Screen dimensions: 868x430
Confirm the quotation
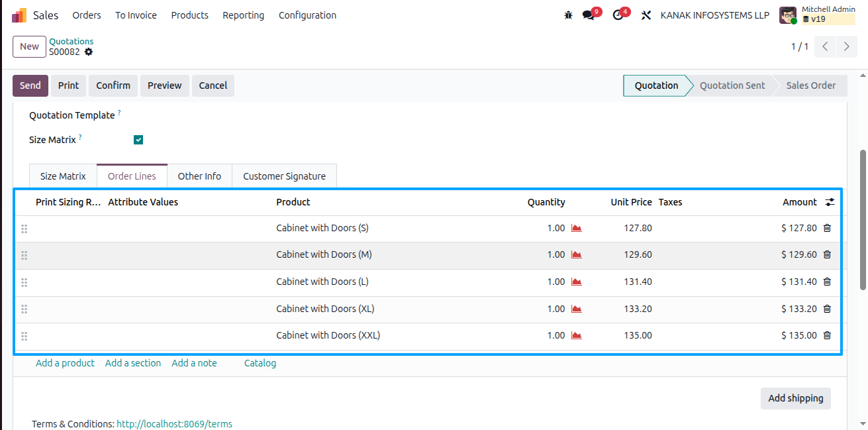click(113, 85)
